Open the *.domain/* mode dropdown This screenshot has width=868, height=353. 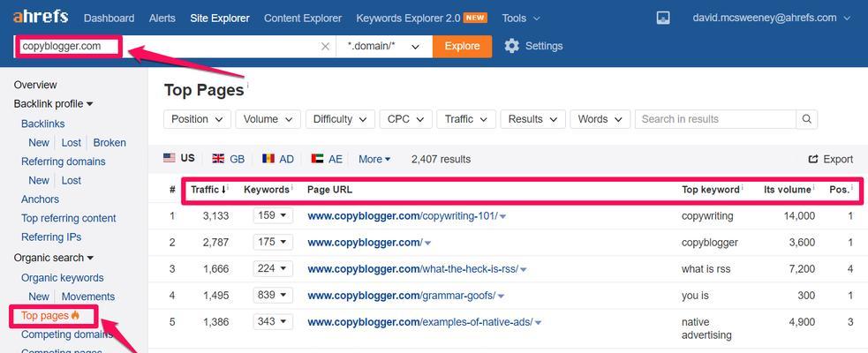383,47
